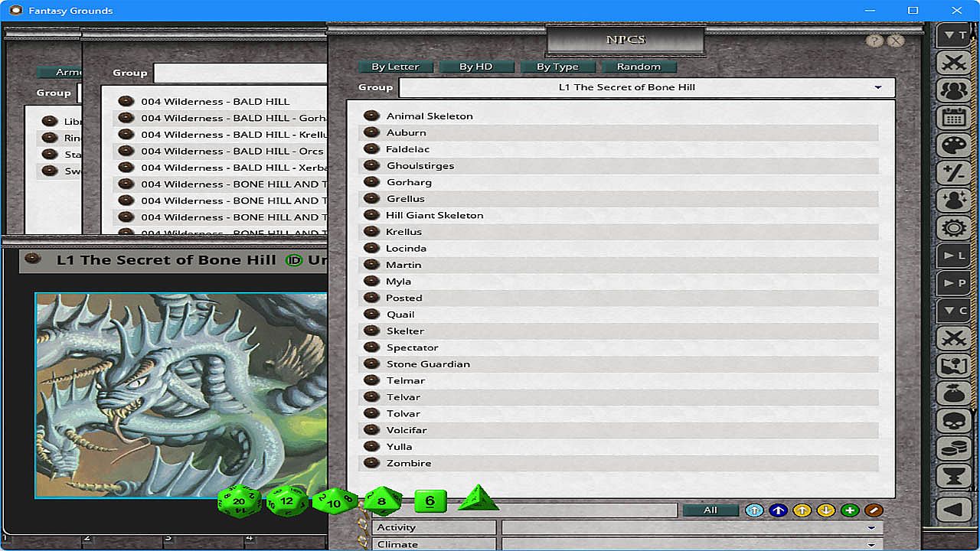This screenshot has width=980, height=551.
Task: Click the All filter button
Action: 710,510
